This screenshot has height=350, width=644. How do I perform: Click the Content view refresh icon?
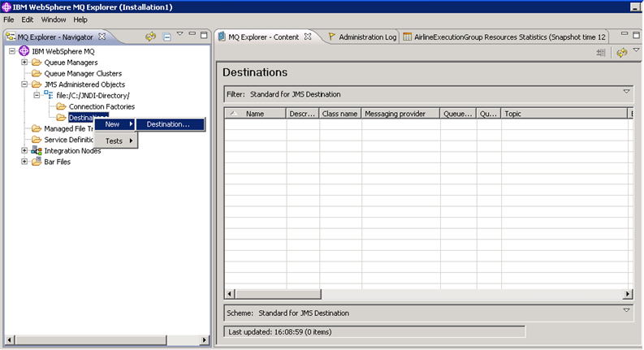coord(622,52)
